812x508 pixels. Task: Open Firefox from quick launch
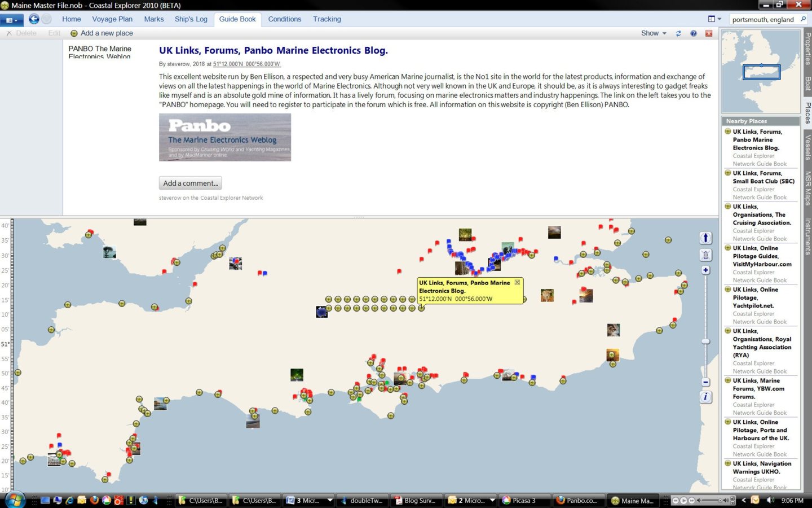pos(94,500)
